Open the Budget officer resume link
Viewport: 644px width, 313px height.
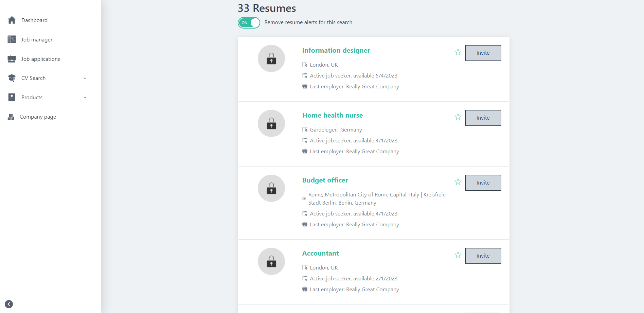325,180
